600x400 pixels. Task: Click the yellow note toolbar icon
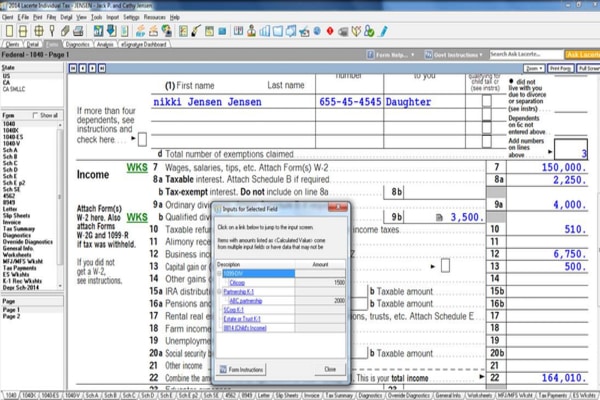(x=209, y=31)
